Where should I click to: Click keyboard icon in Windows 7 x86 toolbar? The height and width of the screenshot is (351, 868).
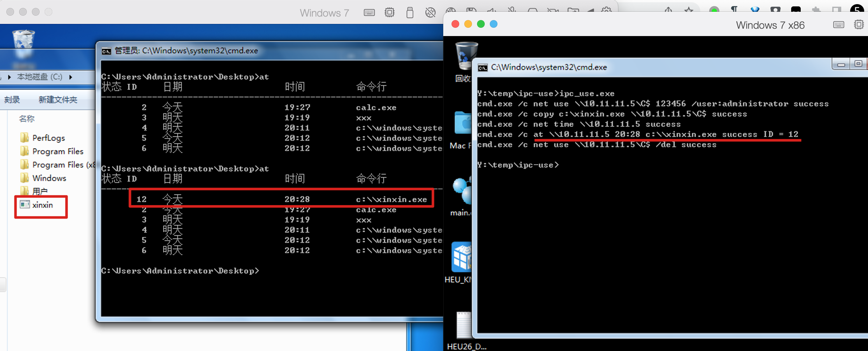pos(838,25)
